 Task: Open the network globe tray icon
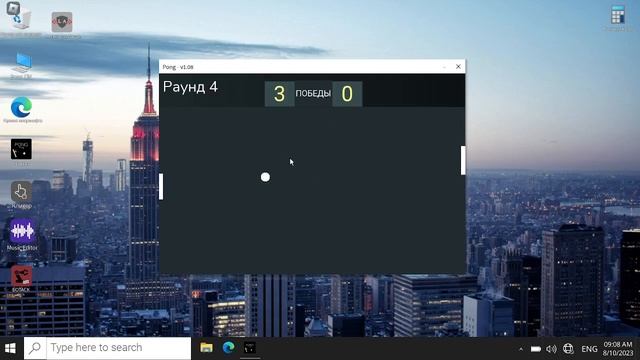(568, 349)
